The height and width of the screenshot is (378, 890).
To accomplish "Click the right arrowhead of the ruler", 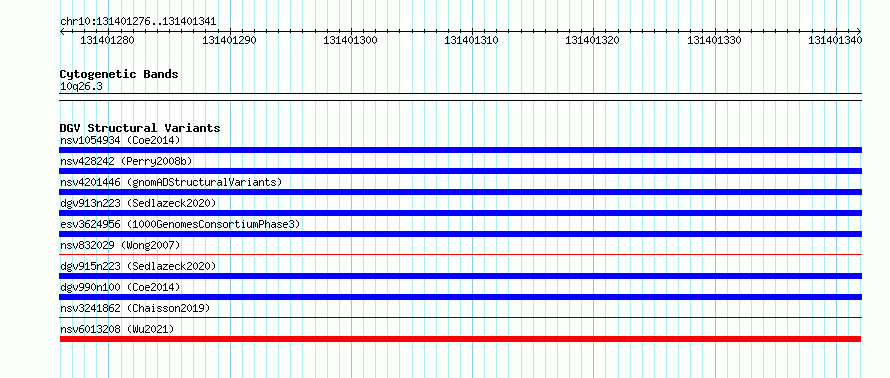I will [859, 31].
